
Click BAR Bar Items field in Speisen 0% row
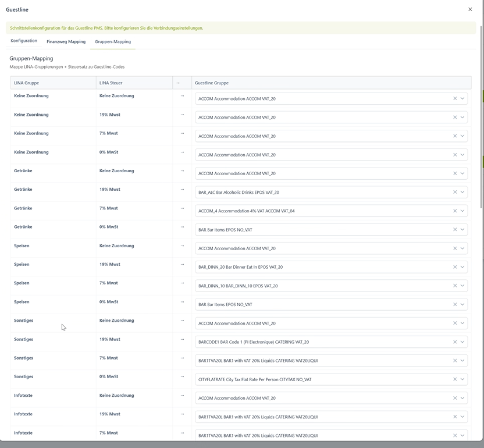331,304
